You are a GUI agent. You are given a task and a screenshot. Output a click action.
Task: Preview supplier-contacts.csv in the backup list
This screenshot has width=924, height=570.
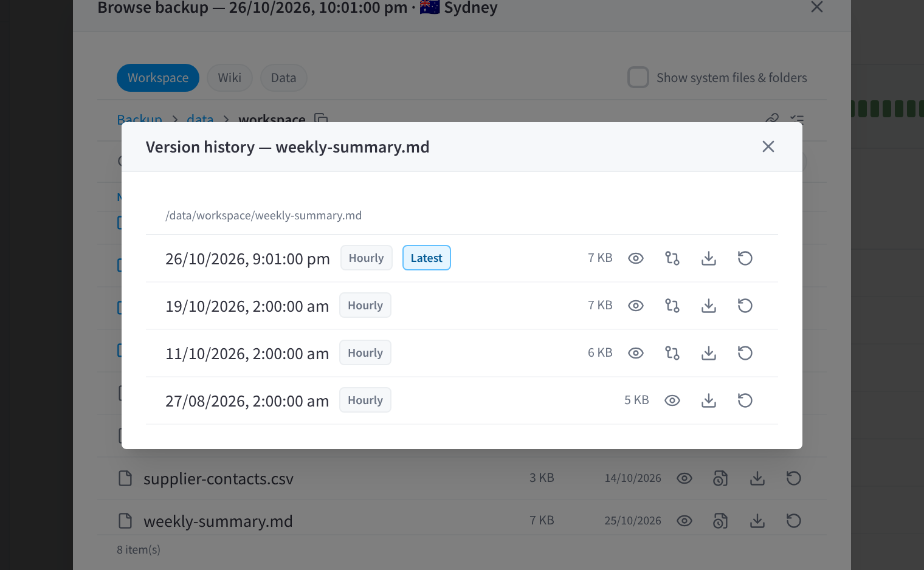click(x=684, y=478)
